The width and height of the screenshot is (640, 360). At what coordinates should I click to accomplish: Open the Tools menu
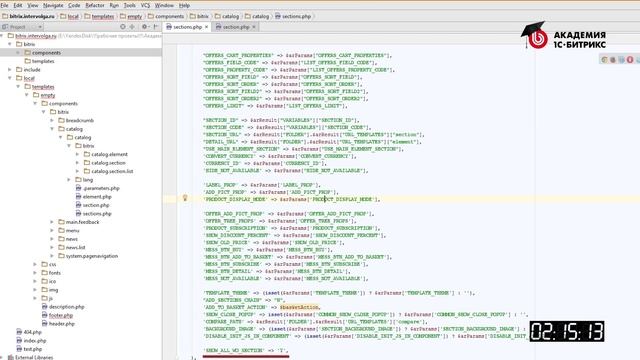pos(129,5)
